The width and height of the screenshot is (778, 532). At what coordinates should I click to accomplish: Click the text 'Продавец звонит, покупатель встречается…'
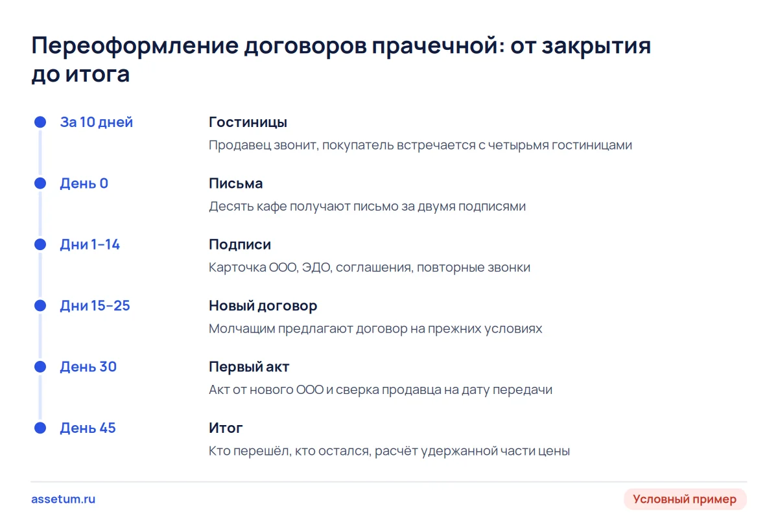tap(420, 145)
